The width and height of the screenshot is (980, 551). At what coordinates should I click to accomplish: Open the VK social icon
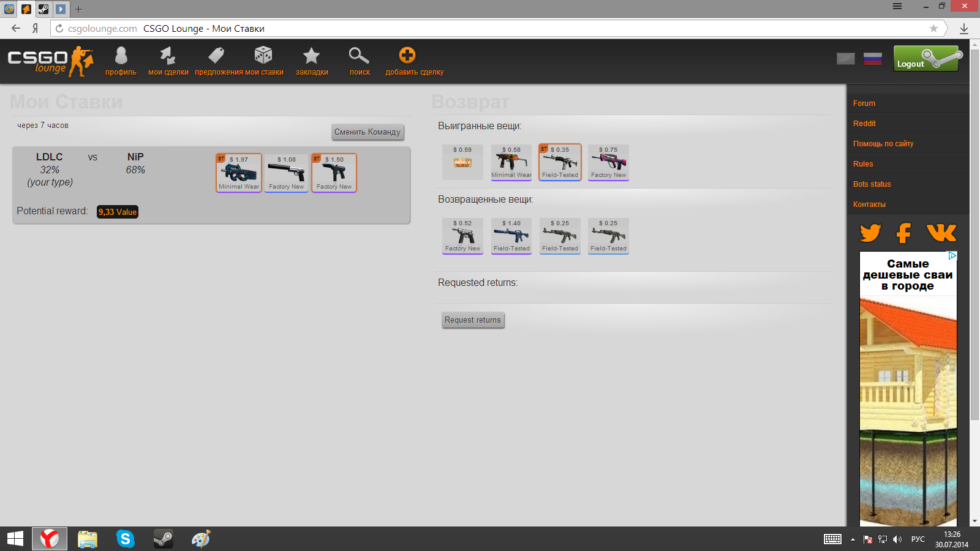941,233
